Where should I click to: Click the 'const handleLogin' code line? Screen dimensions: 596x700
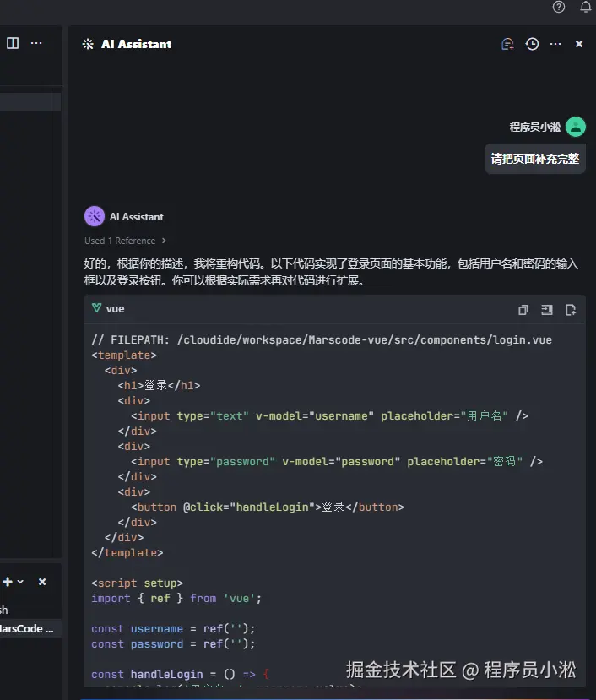click(180, 674)
